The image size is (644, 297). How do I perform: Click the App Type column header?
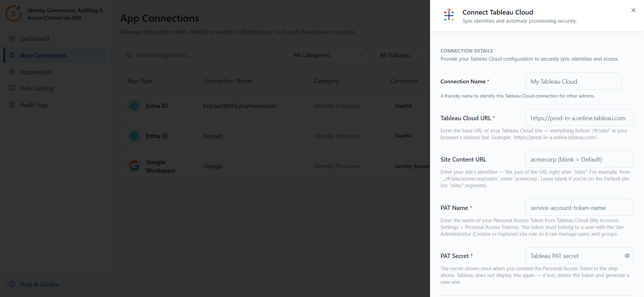pyautogui.click(x=140, y=81)
